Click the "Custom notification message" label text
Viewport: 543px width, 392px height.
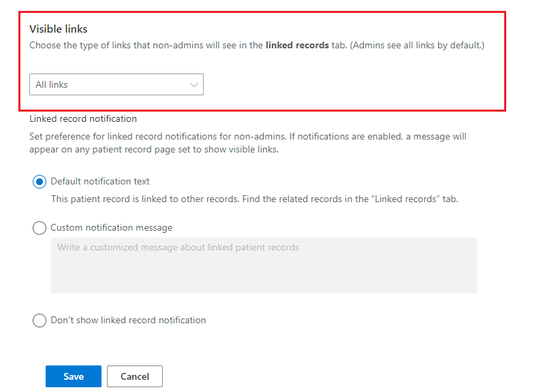112,228
